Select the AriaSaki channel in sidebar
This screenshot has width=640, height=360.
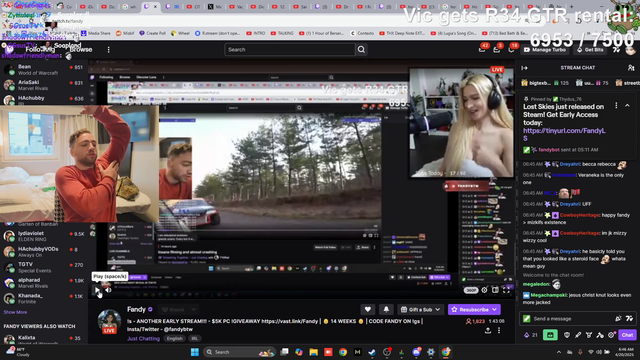click(x=44, y=85)
